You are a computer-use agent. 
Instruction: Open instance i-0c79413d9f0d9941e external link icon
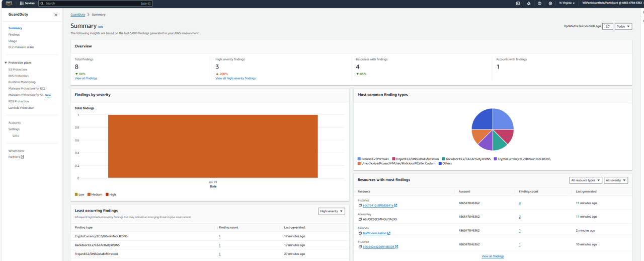click(x=396, y=206)
